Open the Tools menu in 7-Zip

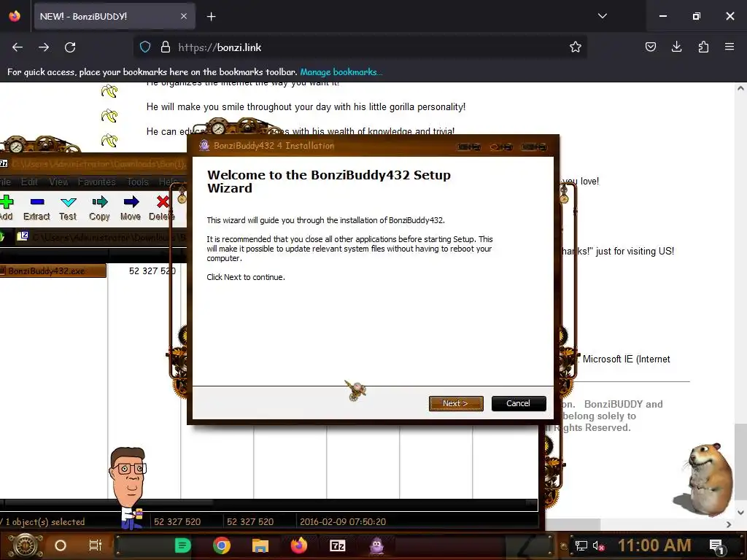point(138,182)
